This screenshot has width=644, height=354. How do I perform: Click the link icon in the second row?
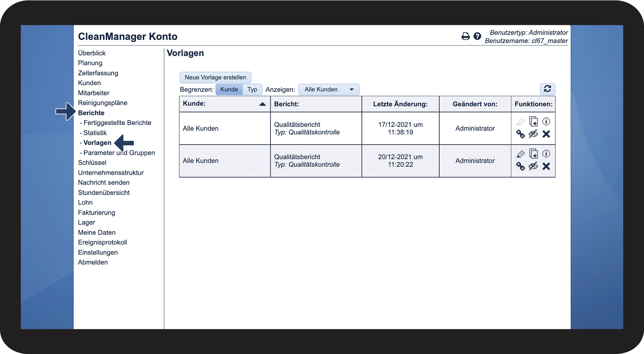(520, 166)
